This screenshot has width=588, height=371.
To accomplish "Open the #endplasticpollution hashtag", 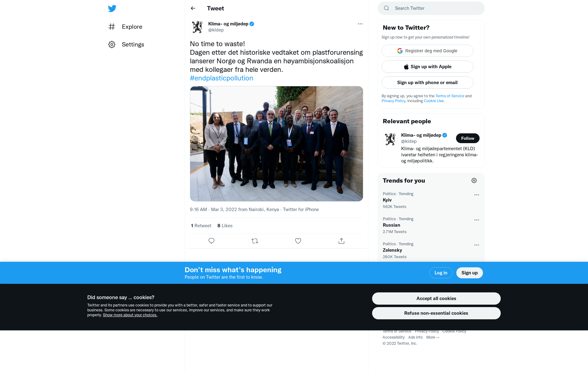I will pyautogui.click(x=221, y=78).
